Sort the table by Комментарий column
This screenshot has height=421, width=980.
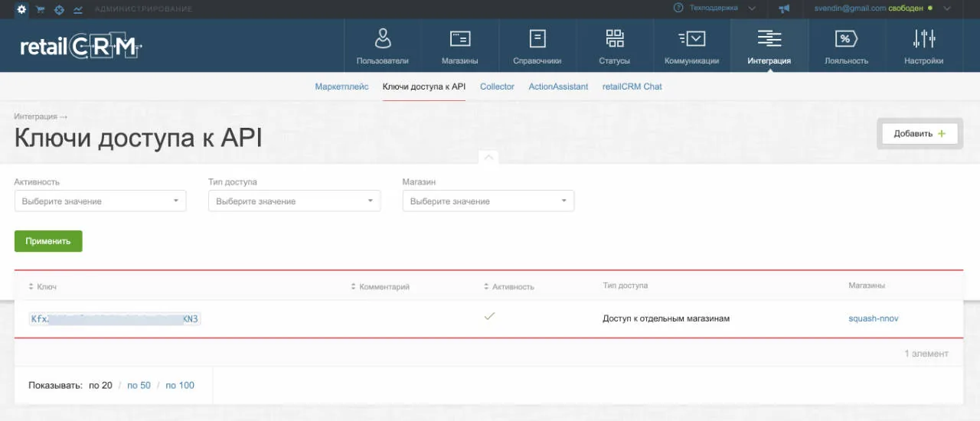380,286
